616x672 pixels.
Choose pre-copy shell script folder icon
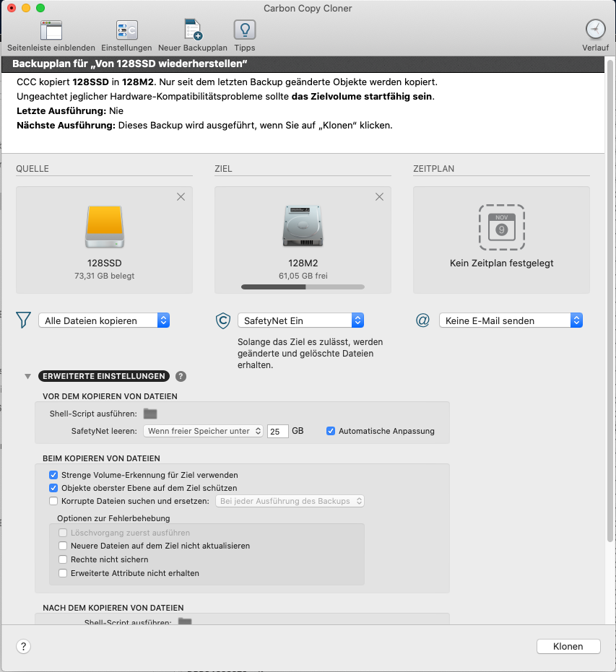coord(150,414)
